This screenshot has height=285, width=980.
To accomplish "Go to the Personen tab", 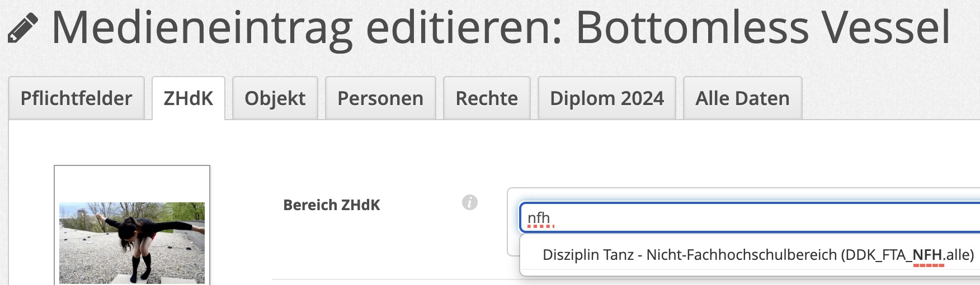I will pos(380,98).
